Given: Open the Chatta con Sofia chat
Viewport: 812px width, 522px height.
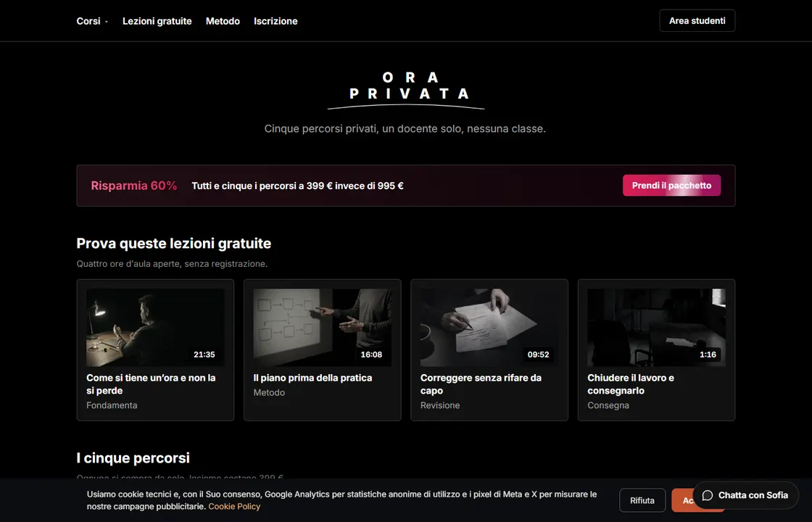Looking at the screenshot, I should (746, 496).
